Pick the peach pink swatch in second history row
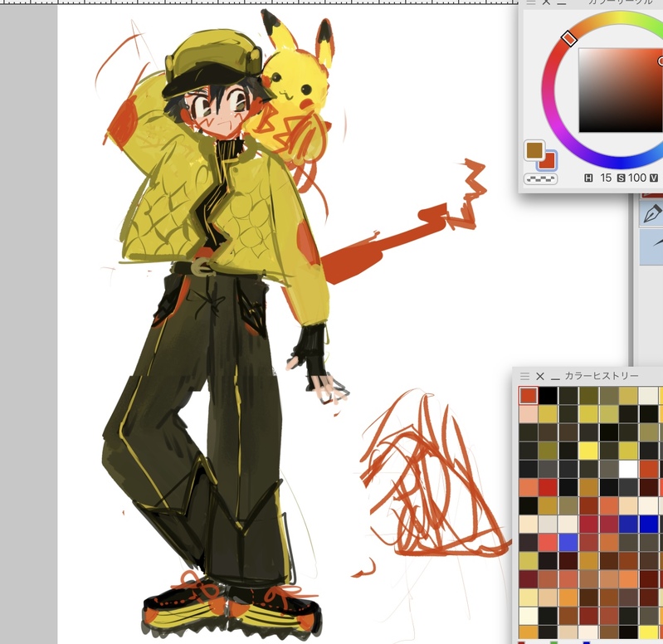This screenshot has height=644, width=663. coord(528,414)
